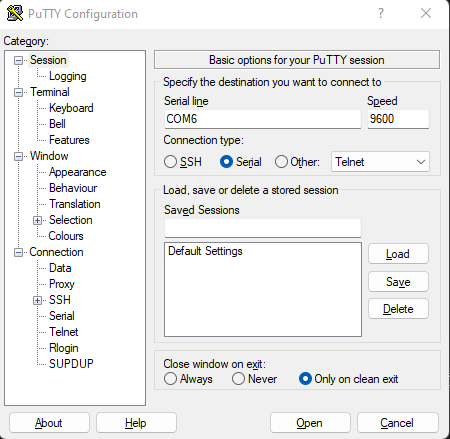The width and height of the screenshot is (450, 439).
Task: Select the Serial category under Connection
Action: pos(62,316)
